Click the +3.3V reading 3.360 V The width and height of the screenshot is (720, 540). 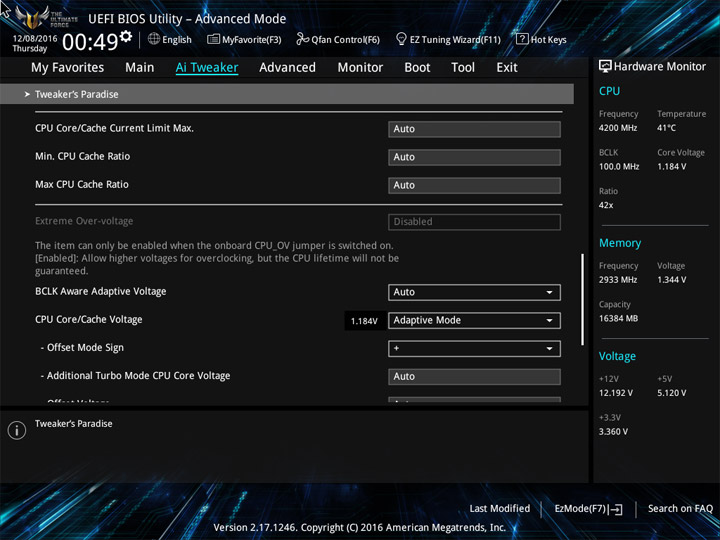coord(613,432)
